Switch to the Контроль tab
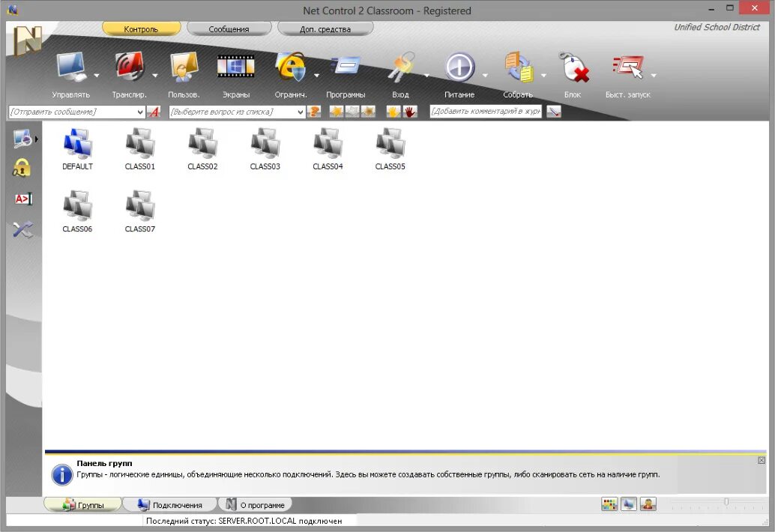 coord(141,29)
